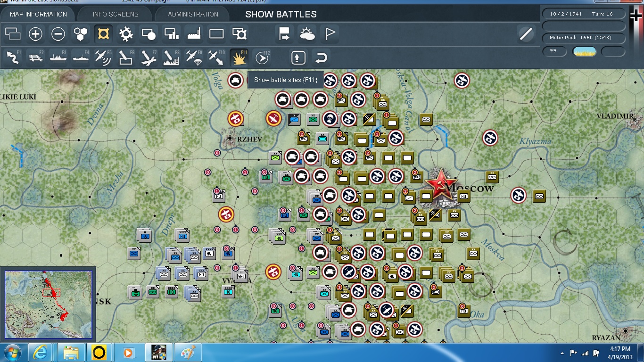This screenshot has height=362, width=644.
Task: Click the rectangle with gear toolbar icon
Action: pos(239,33)
